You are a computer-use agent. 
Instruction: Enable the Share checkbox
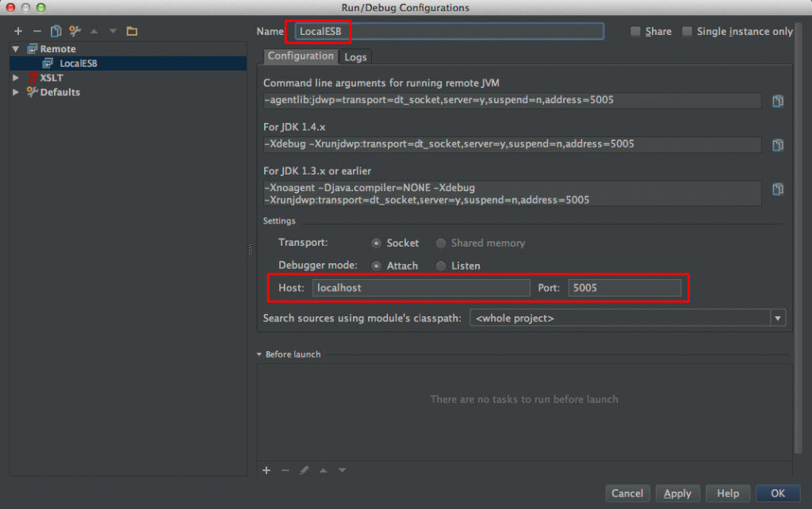click(x=635, y=32)
